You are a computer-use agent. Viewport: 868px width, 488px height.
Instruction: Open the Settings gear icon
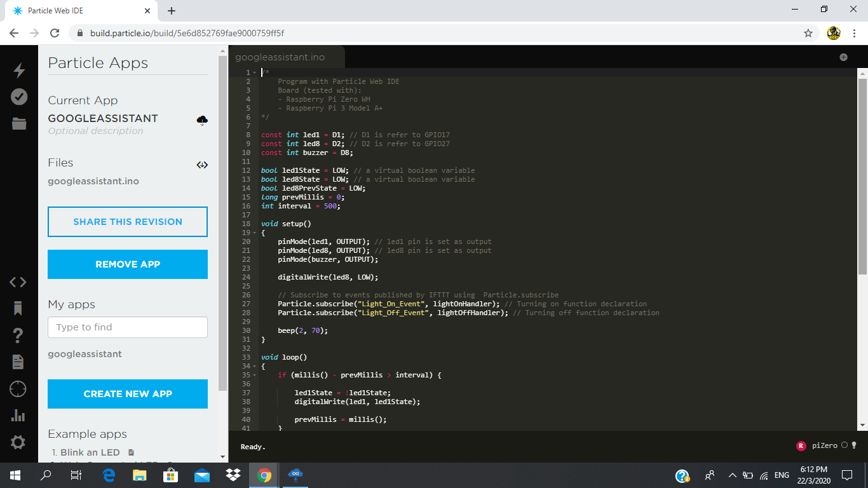(18, 442)
